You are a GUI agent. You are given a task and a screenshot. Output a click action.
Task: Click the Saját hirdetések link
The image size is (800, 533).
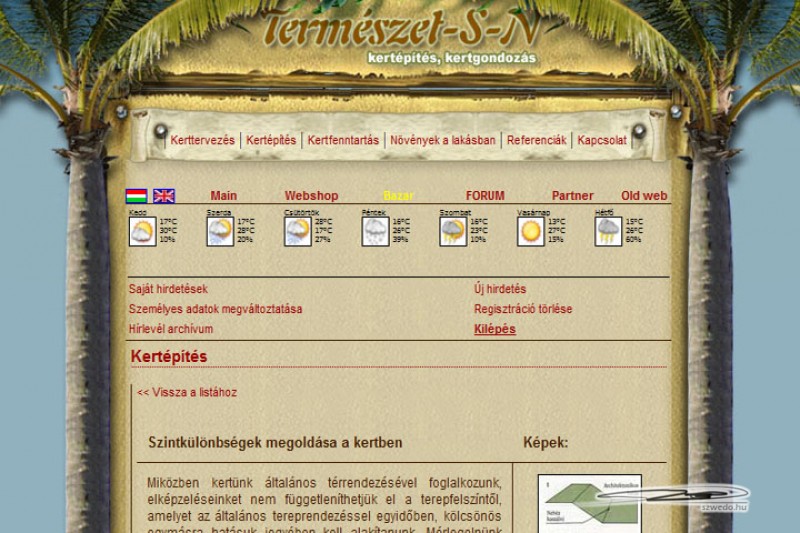tap(168, 289)
